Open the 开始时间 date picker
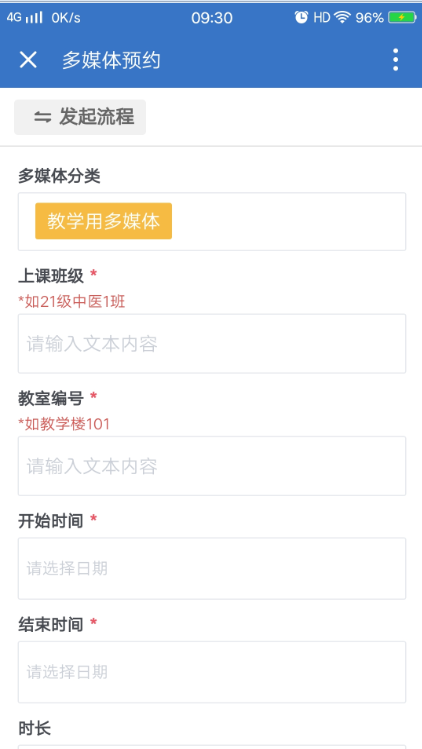 (x=212, y=568)
